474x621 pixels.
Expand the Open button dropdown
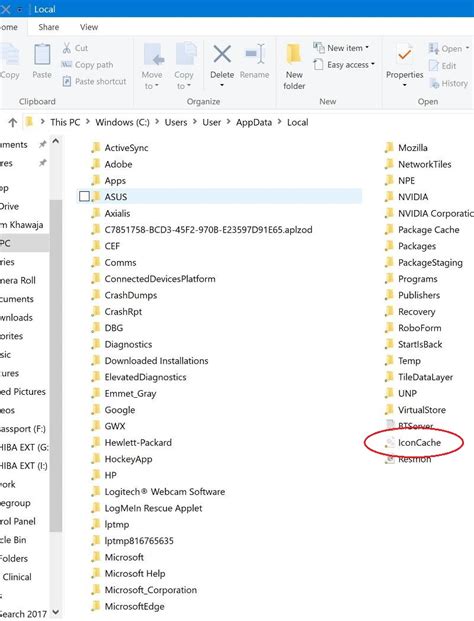[x=467, y=48]
